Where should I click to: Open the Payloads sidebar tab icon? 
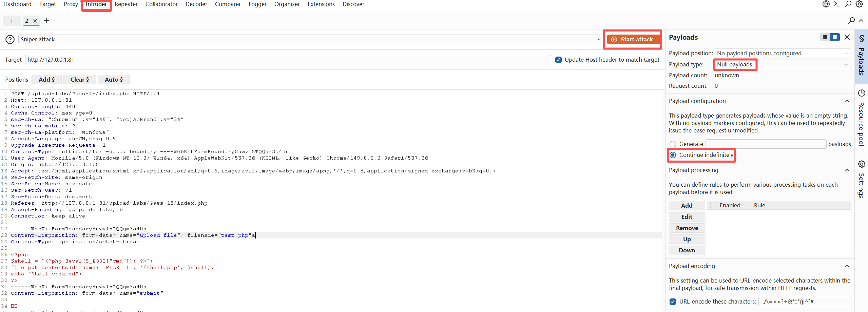click(x=862, y=38)
